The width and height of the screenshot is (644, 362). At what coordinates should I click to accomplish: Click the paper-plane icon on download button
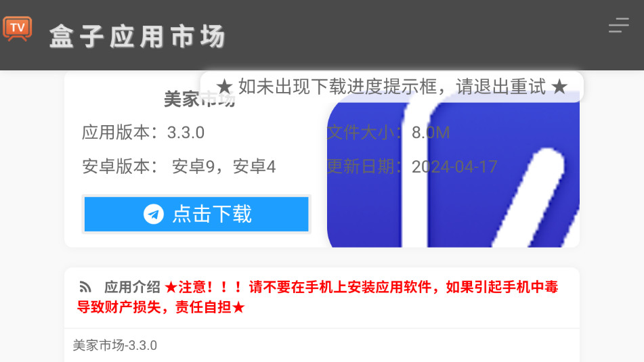pos(154,214)
